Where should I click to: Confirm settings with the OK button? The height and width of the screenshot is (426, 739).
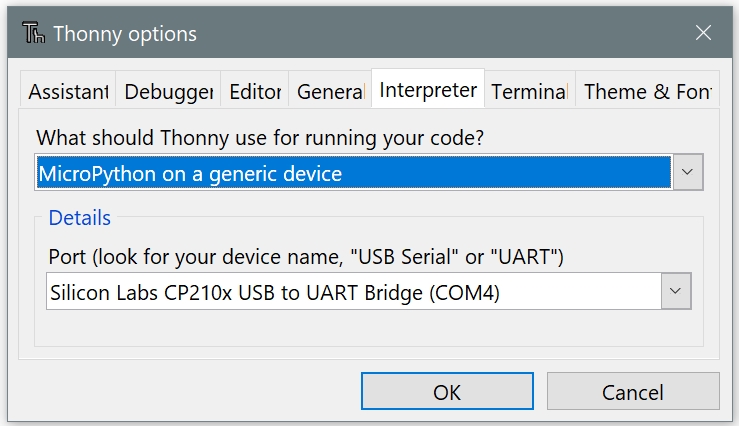coord(447,392)
